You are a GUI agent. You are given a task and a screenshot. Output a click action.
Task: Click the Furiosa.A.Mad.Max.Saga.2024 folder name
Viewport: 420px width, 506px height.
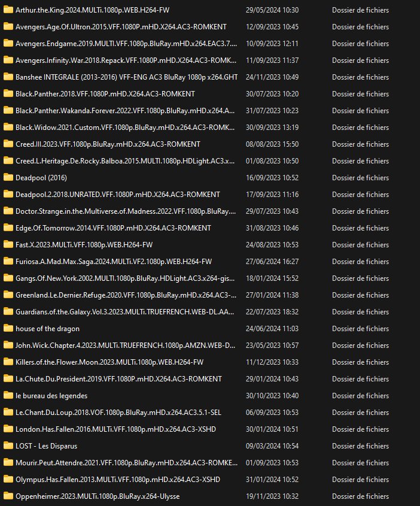tap(114, 262)
